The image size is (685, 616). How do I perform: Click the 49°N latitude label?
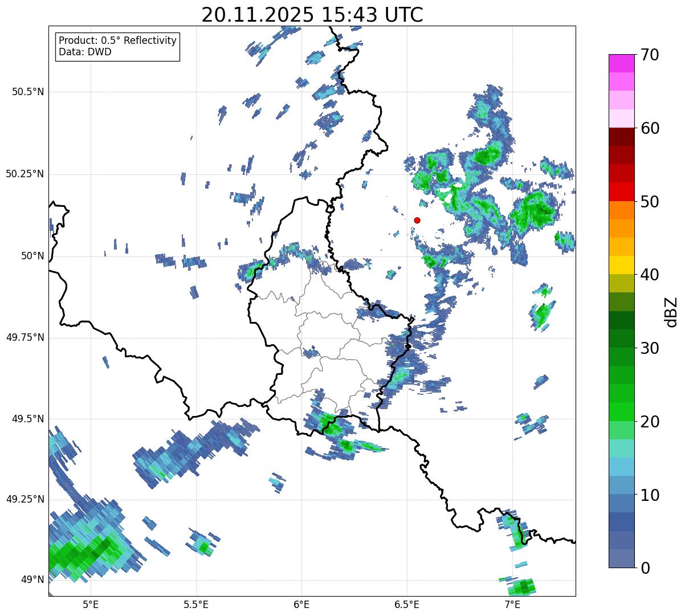(32, 580)
